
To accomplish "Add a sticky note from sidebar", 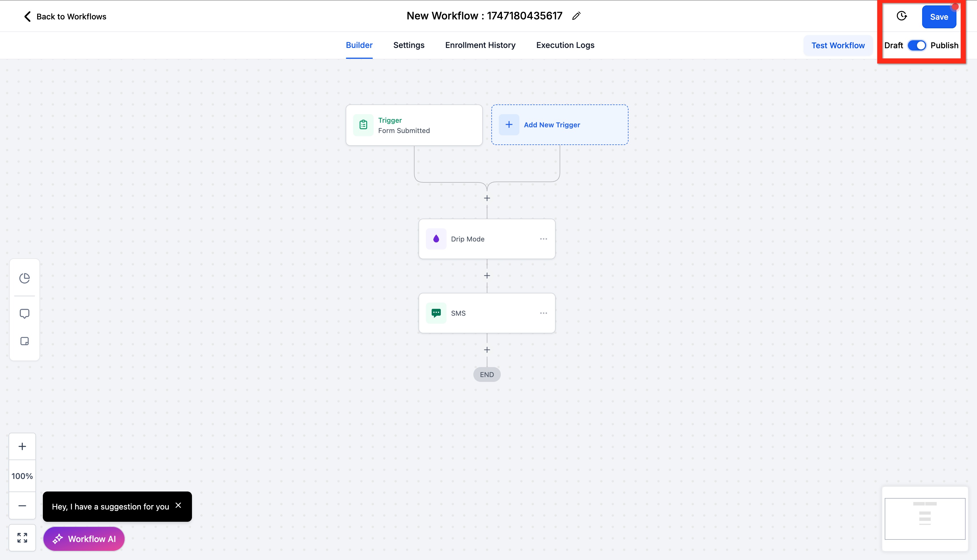I will 24,341.
